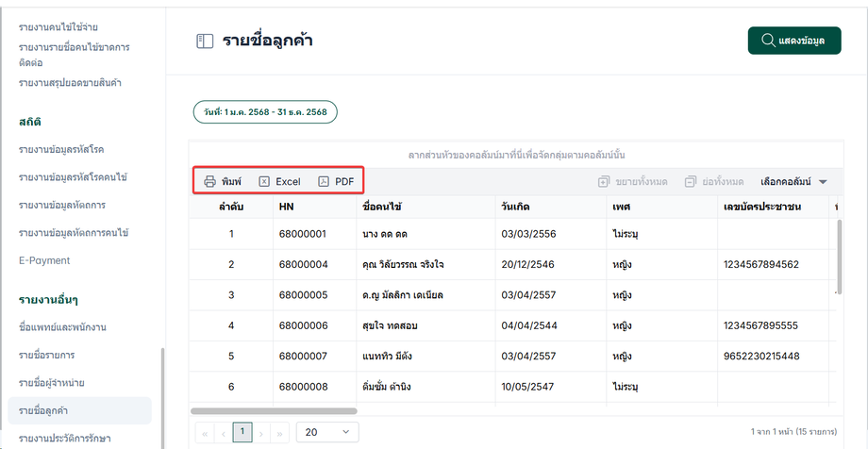Open the date range filter pill
Screen dimensions: 868x449
coord(265,112)
